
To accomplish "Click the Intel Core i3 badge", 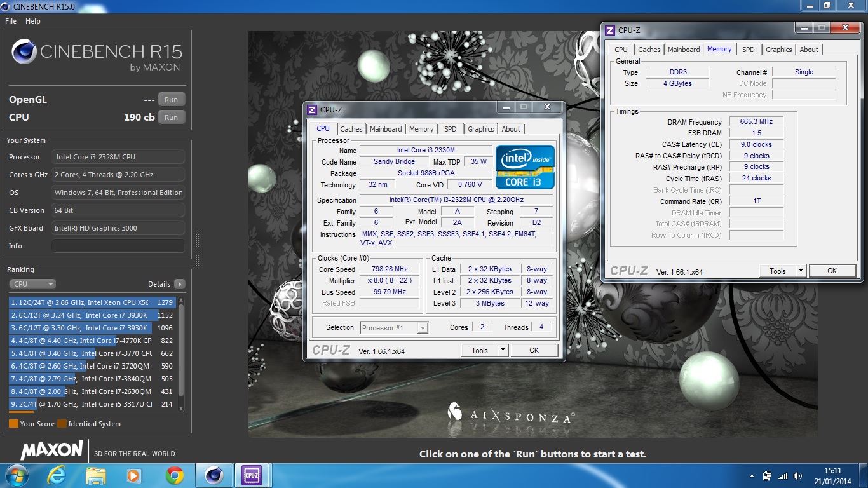I will click(525, 167).
